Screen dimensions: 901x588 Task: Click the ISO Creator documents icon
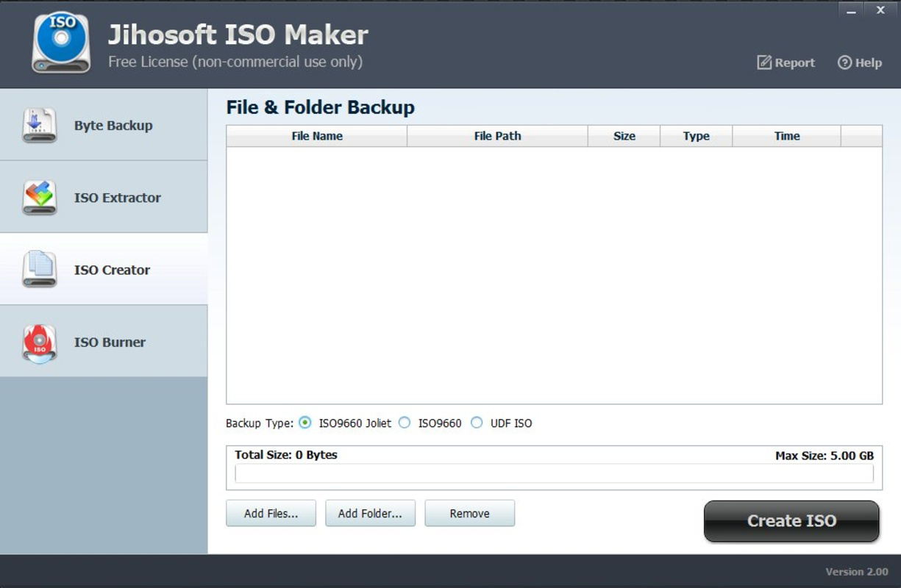[39, 270]
